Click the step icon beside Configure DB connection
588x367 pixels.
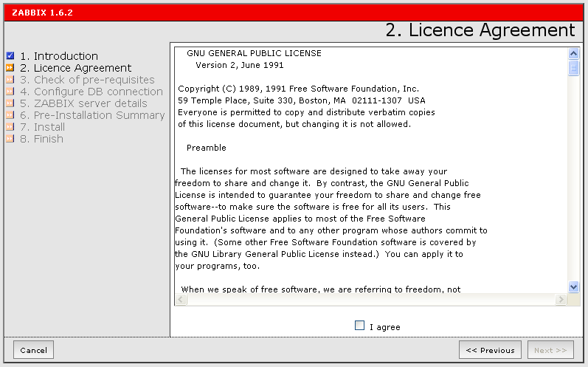[x=10, y=91]
